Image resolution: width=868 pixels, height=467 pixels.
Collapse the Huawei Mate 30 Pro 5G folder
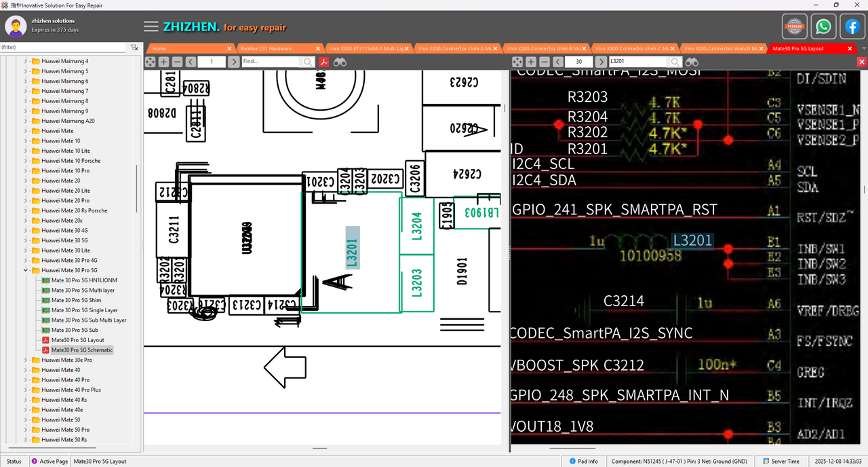tap(26, 270)
